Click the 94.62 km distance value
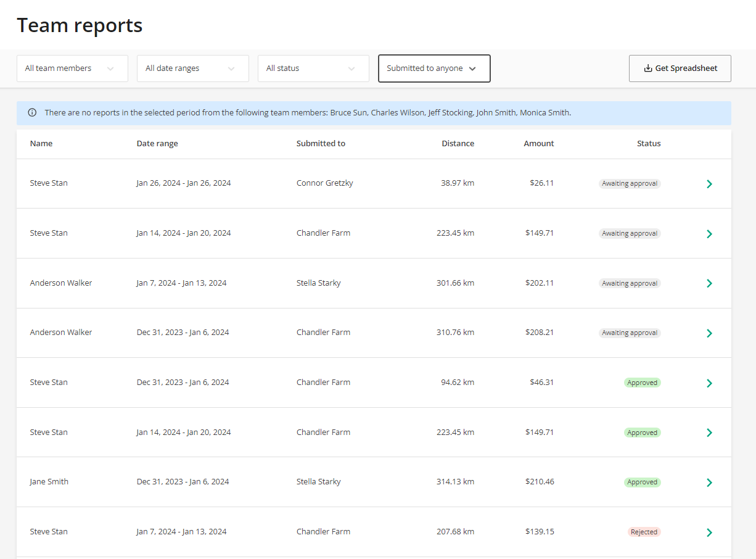Viewport: 756px width, 559px height. point(458,383)
